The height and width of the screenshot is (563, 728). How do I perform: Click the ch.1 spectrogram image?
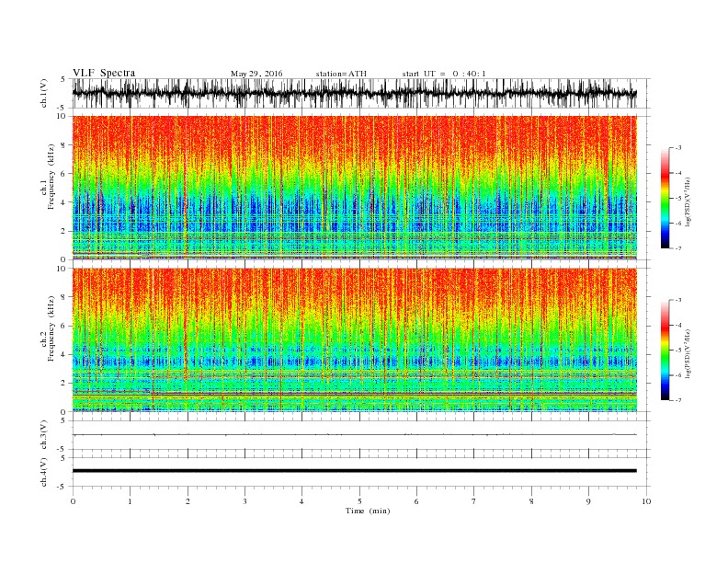click(355, 188)
